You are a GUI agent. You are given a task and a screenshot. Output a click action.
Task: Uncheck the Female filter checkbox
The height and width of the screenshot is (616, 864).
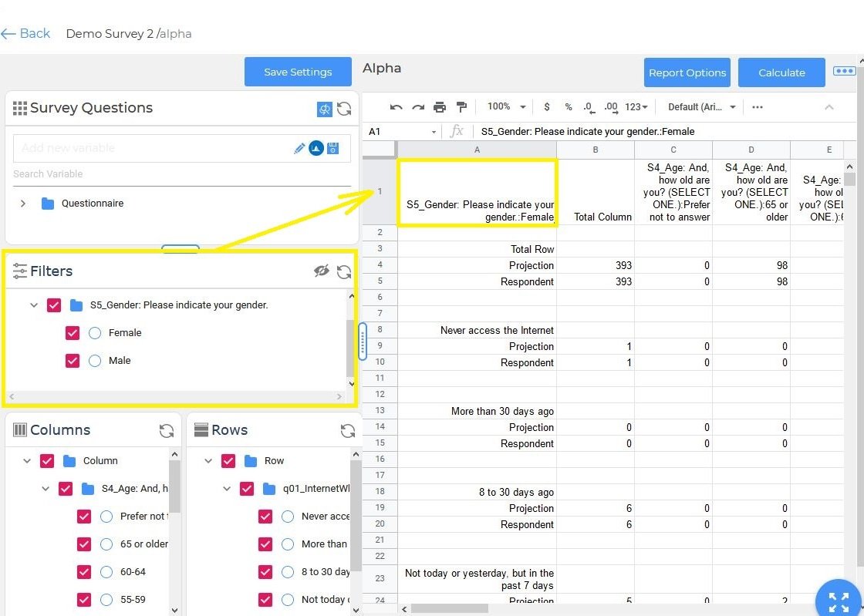click(x=73, y=333)
